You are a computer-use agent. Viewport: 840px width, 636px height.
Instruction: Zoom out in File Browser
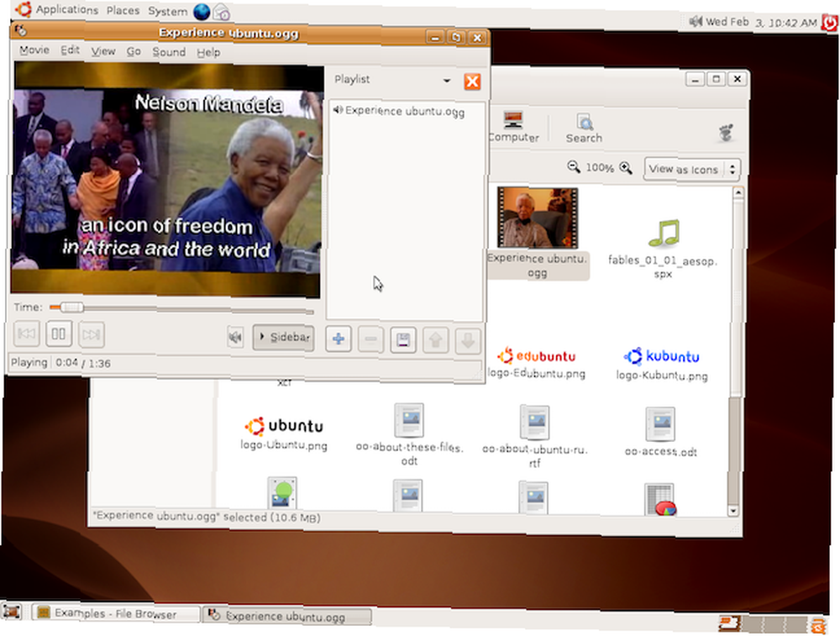tap(573, 166)
